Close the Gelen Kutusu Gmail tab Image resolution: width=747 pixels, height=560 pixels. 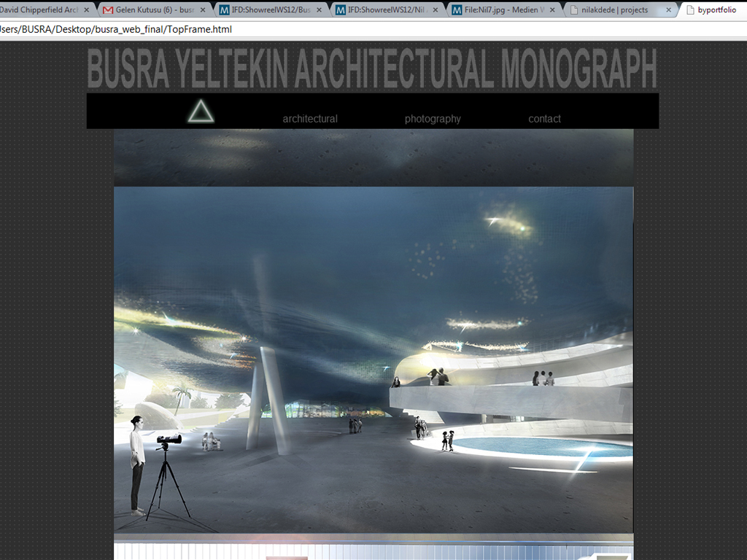pos(203,10)
